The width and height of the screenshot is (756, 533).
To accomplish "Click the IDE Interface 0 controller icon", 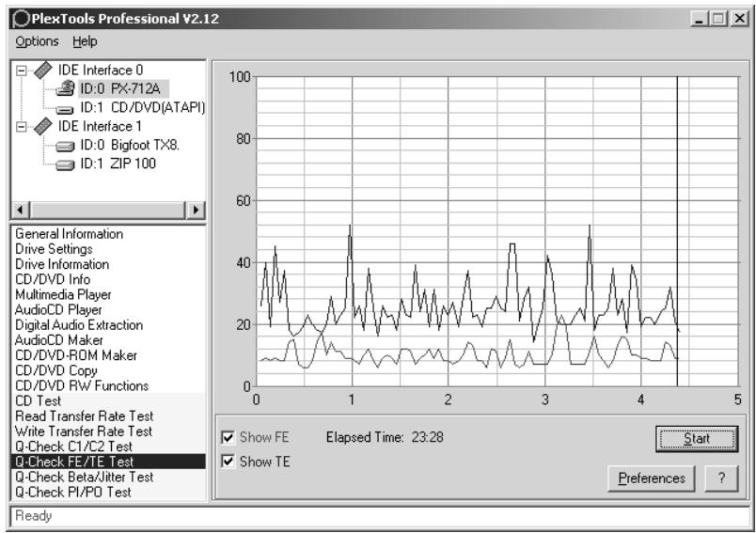I will 43,71.
